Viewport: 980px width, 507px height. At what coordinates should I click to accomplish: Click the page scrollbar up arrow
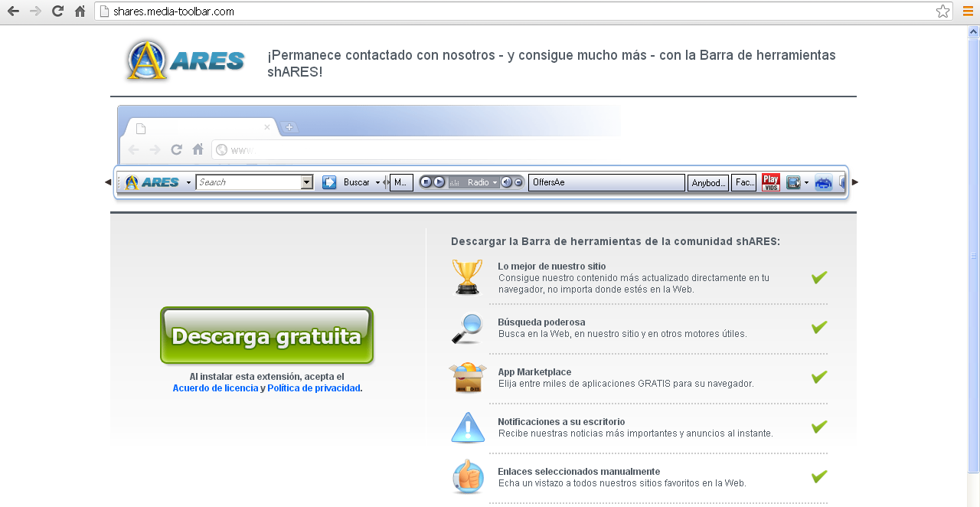[x=974, y=31]
